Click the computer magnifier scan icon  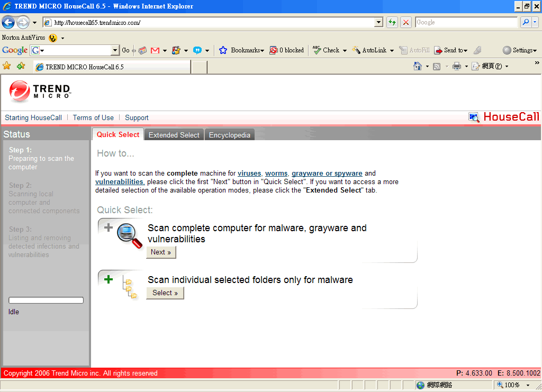129,235
